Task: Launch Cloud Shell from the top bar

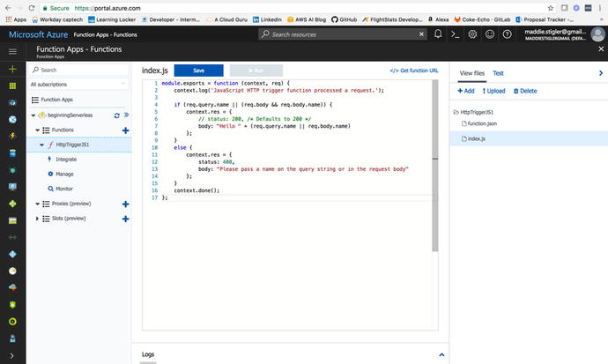Action: point(455,34)
